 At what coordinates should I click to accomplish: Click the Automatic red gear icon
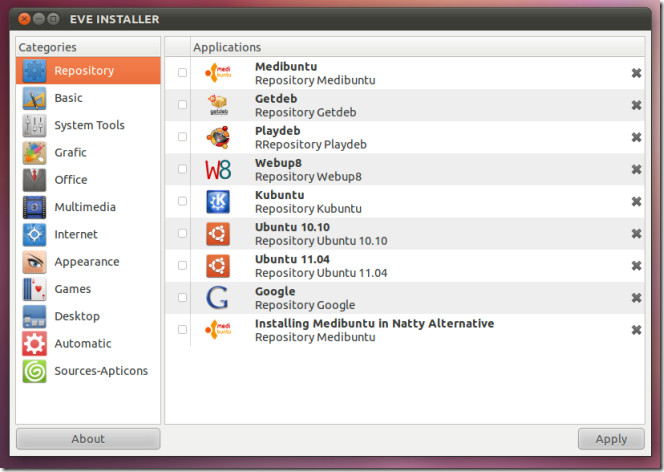[x=34, y=343]
